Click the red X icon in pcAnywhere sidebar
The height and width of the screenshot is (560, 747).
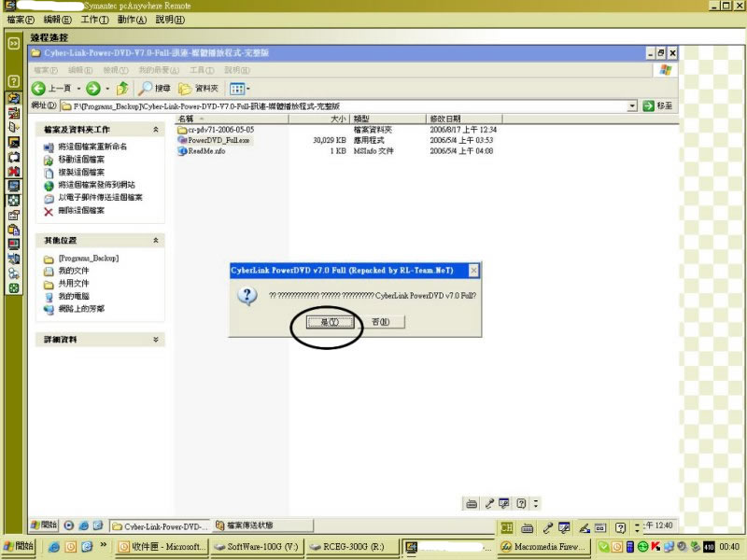point(14,172)
